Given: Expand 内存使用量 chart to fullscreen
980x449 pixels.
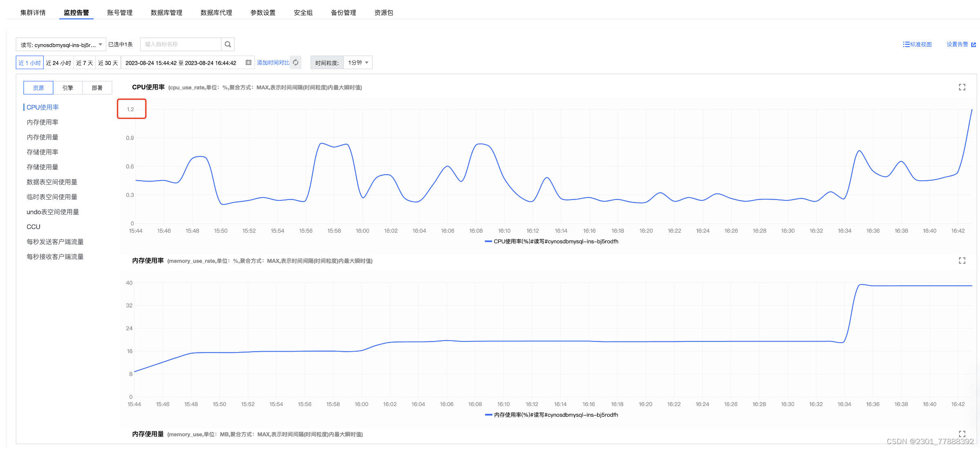Looking at the screenshot, I should click(x=962, y=434).
